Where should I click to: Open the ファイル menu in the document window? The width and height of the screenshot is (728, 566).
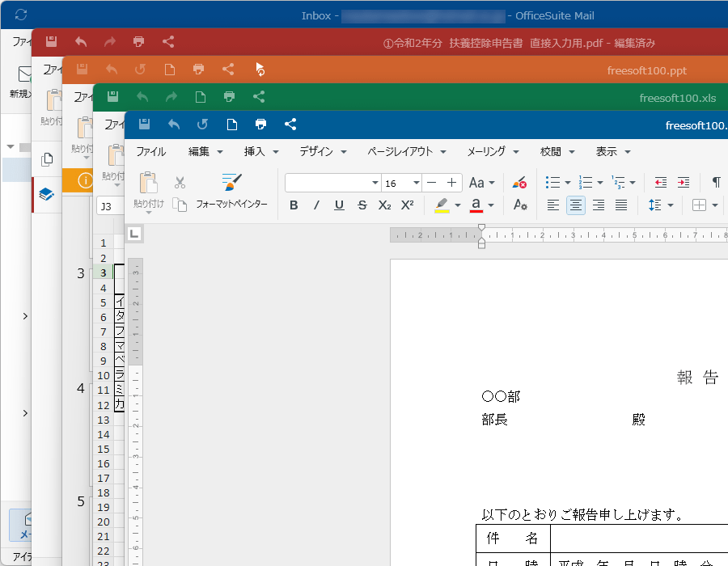point(151,152)
